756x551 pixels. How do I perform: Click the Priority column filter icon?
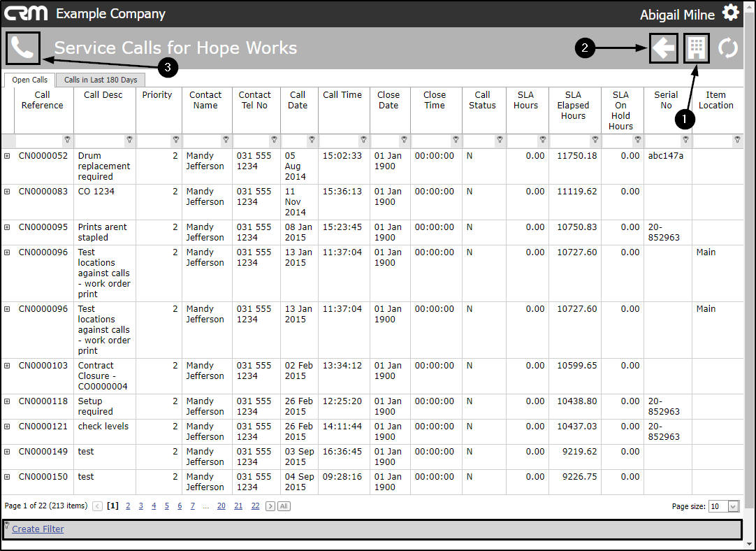pos(176,139)
